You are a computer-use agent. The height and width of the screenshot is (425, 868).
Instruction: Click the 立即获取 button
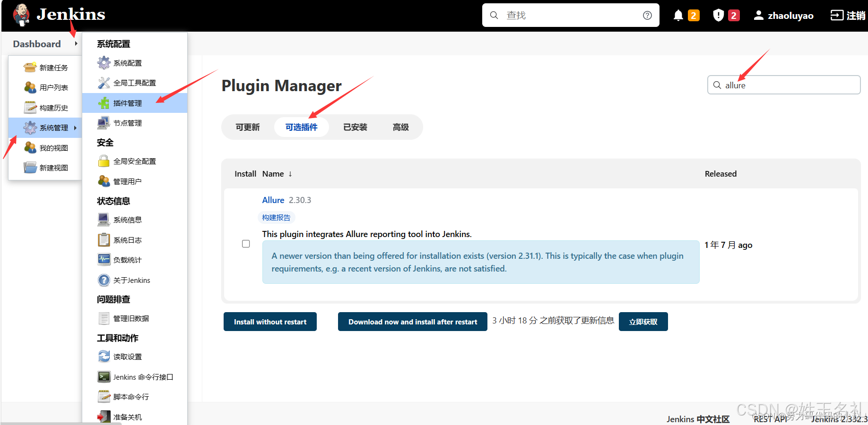pos(643,322)
